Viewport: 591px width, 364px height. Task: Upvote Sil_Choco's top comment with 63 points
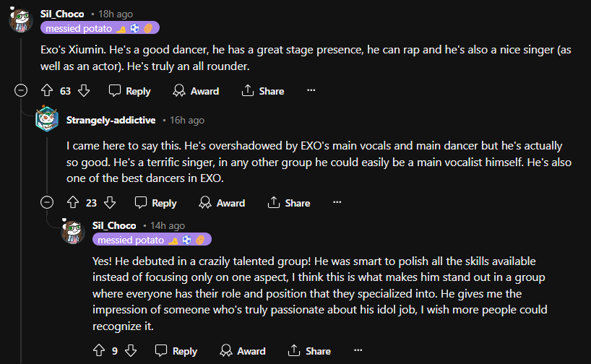tap(47, 91)
